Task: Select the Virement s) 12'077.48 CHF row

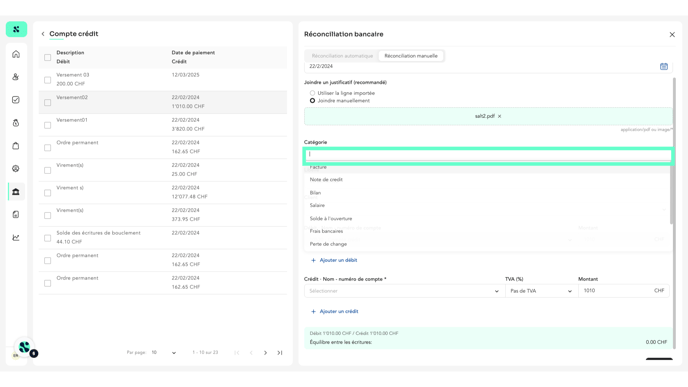Action: coord(163,193)
